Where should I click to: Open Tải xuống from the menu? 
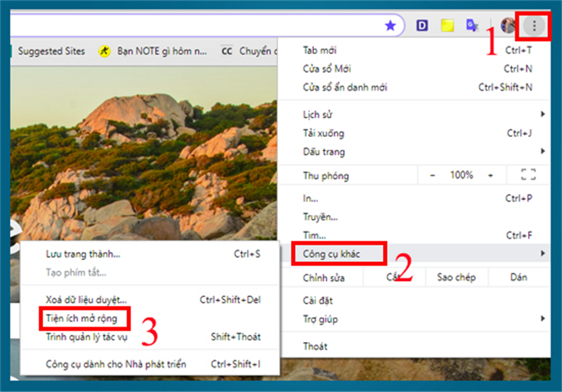coord(414,133)
